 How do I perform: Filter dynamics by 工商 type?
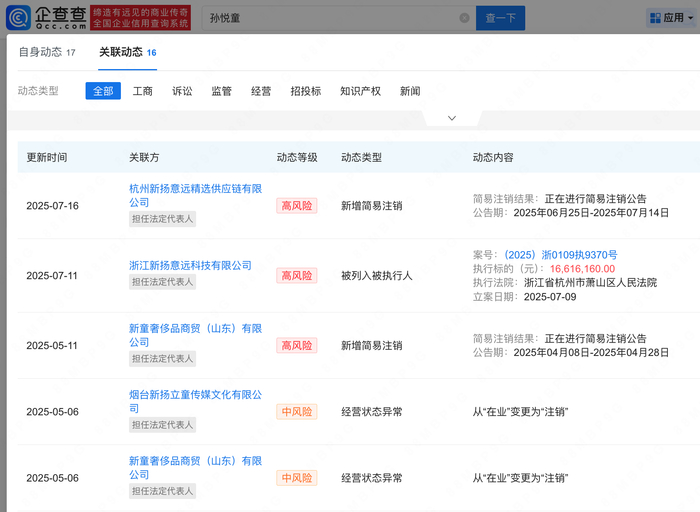click(x=143, y=91)
